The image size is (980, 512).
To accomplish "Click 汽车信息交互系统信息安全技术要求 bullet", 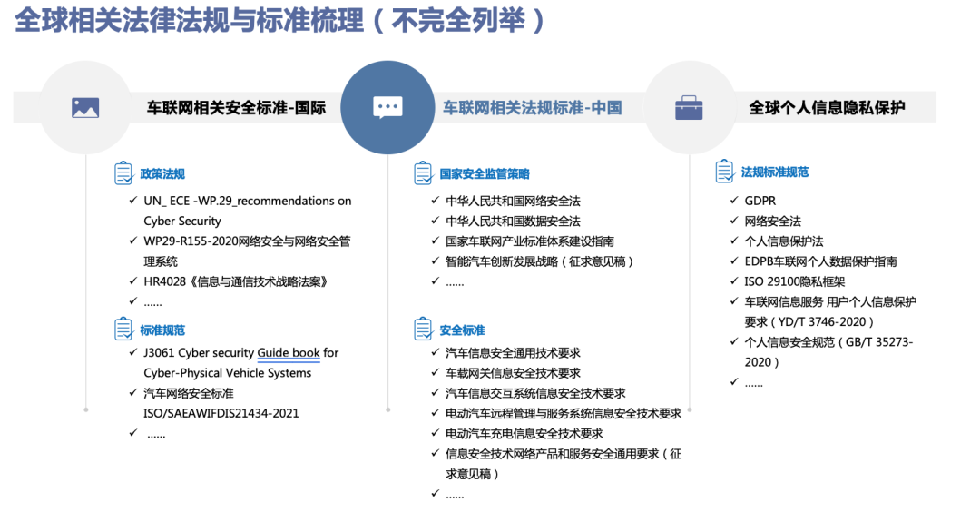I will pos(535,393).
